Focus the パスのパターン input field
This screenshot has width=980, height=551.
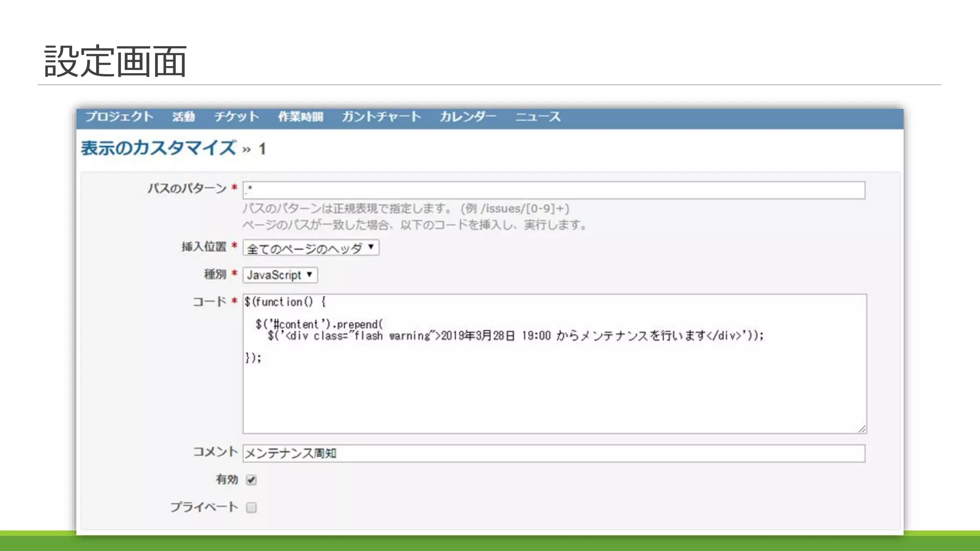(x=554, y=190)
